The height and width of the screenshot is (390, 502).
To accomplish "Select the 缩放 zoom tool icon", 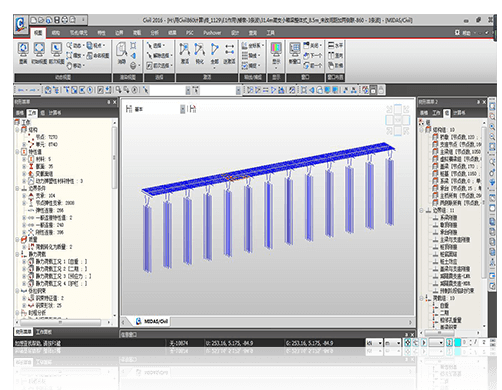I will tap(69, 55).
